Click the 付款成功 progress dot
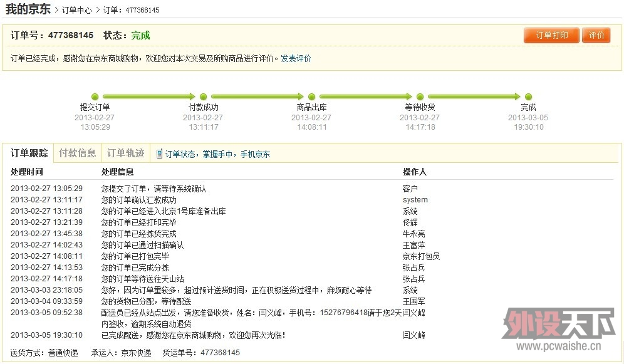 click(x=204, y=96)
